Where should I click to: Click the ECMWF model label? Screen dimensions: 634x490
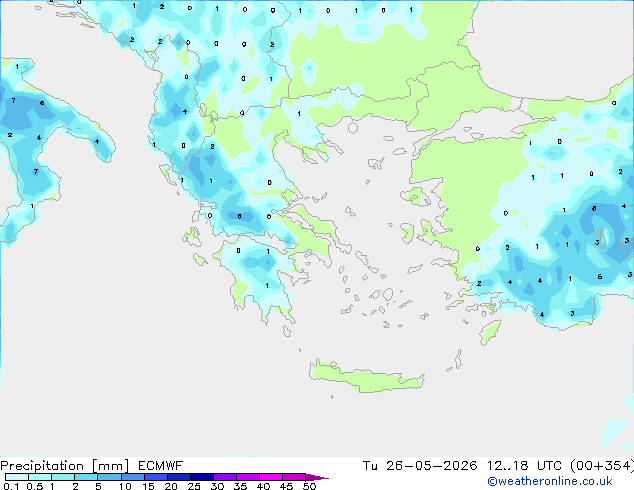point(161,466)
